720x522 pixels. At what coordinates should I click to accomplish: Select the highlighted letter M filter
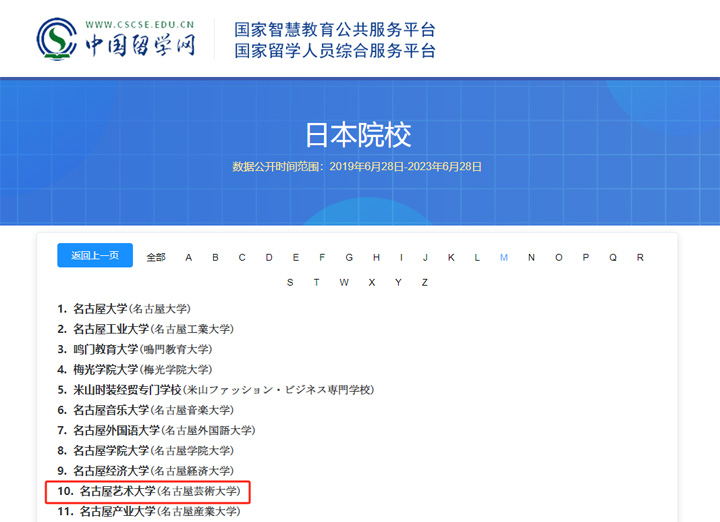(504, 258)
